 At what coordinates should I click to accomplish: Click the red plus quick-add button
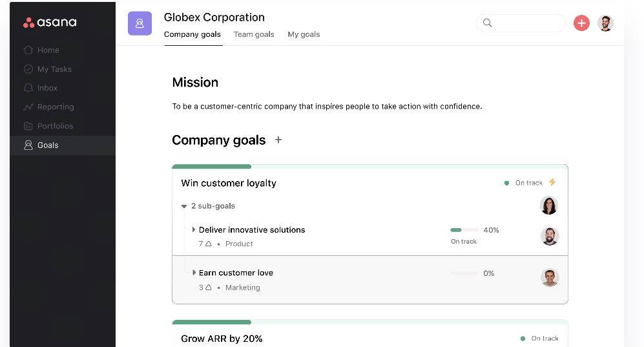[581, 23]
